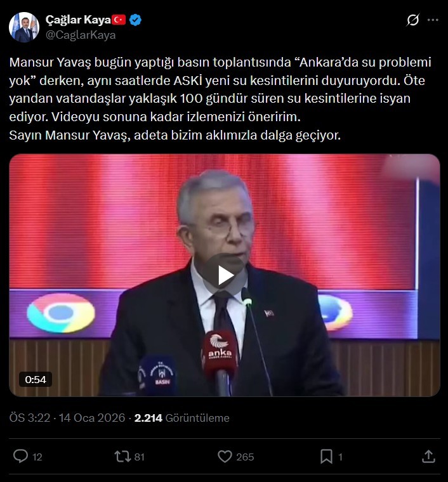Screen dimensions: 448x482
Task: Click the @CaglarKaya handle
Action: point(81,35)
